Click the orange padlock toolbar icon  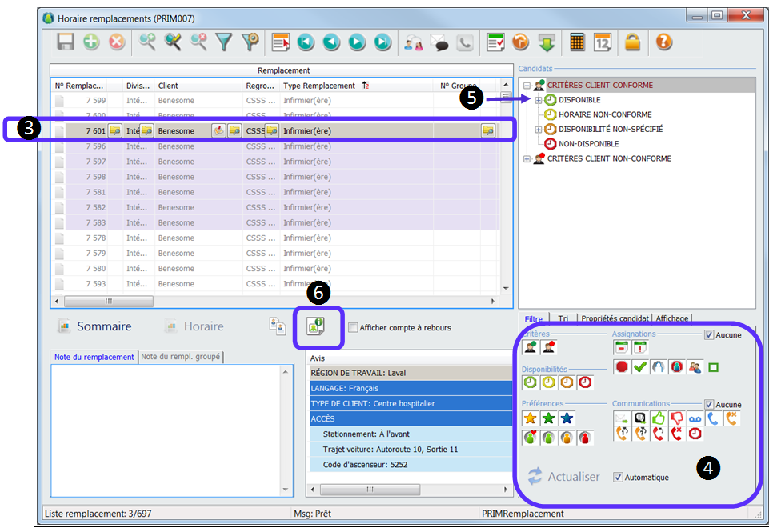(632, 42)
